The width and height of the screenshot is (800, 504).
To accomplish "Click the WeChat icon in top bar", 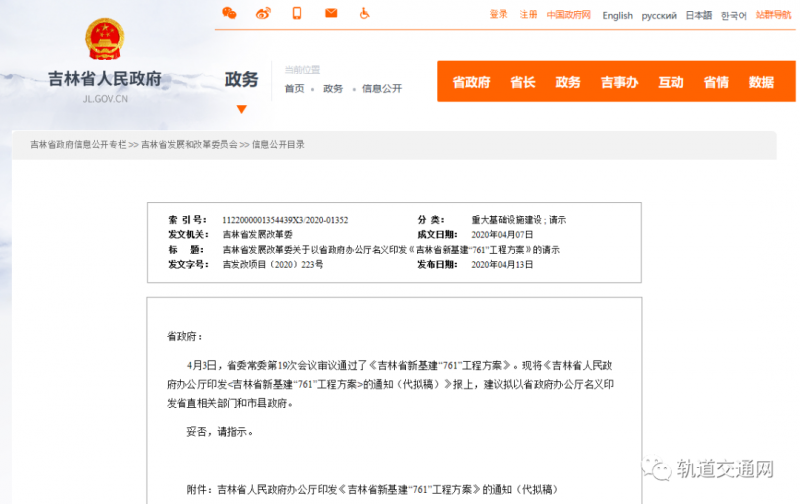I will pos(229,13).
